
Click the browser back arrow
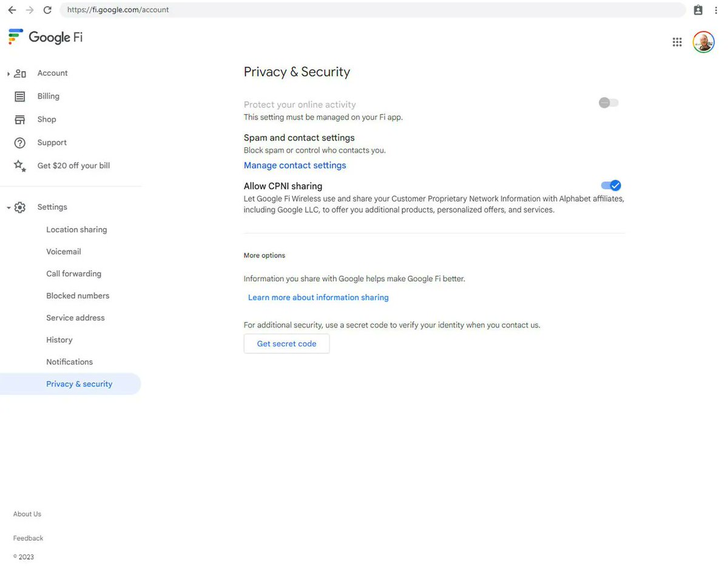tap(12, 10)
